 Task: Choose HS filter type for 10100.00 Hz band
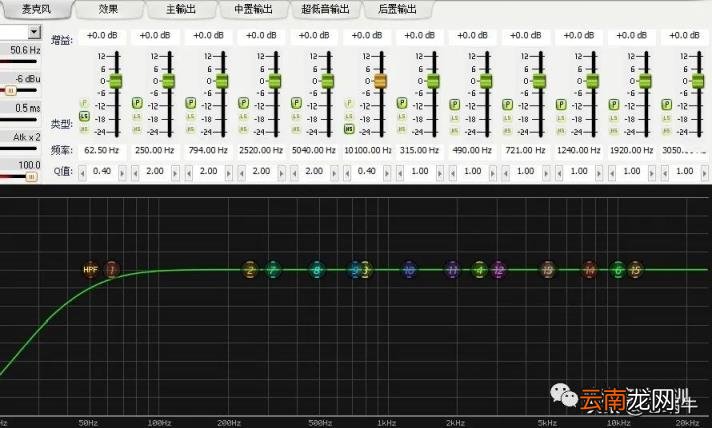click(x=349, y=129)
